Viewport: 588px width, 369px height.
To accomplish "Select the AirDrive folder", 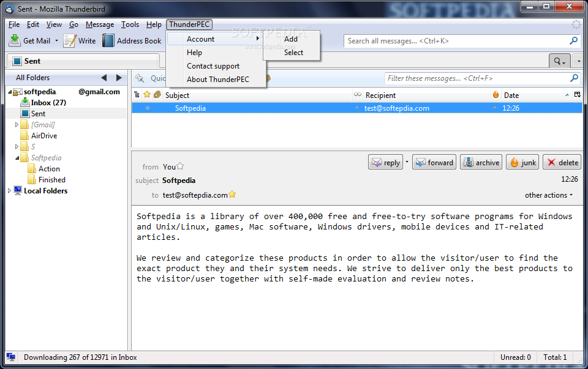I will tap(44, 136).
